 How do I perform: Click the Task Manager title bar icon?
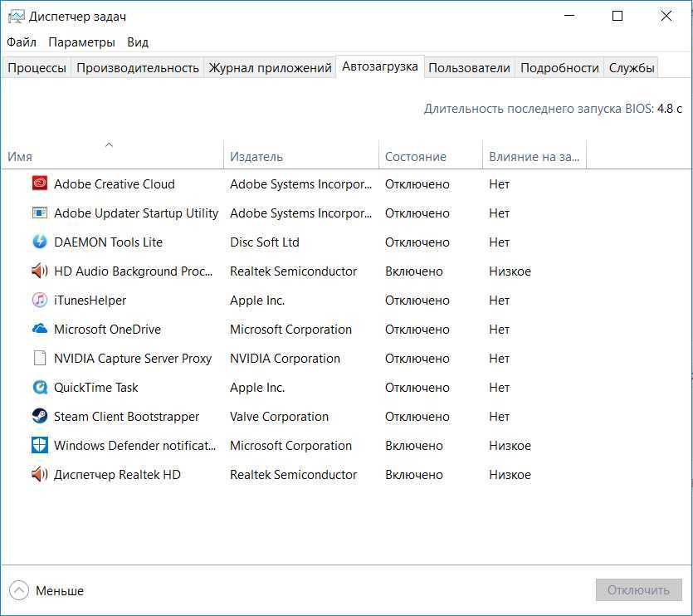[17, 17]
